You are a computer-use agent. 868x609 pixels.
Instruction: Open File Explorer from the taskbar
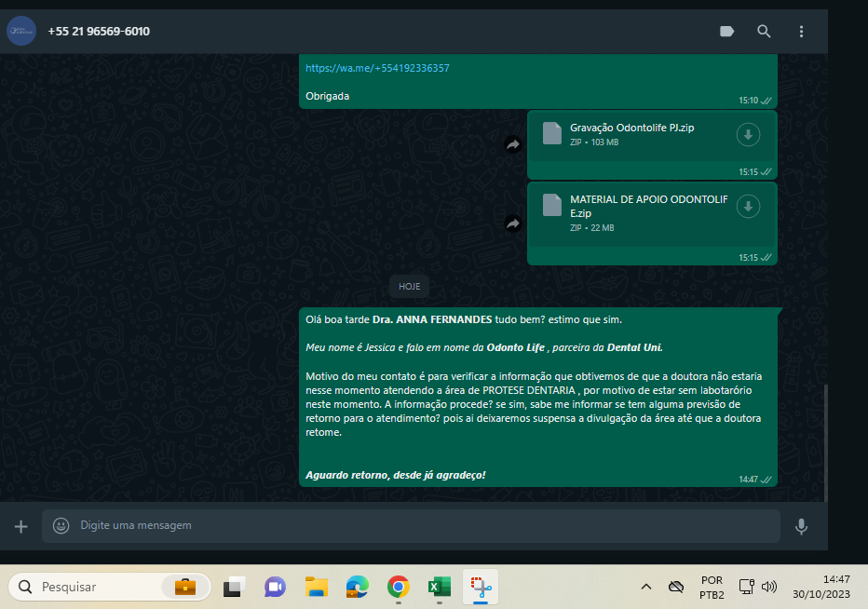pyautogui.click(x=316, y=587)
